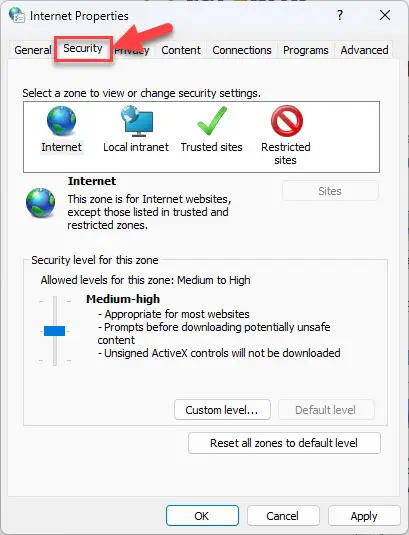
Task: Select the Local intranet zone icon
Action: [137, 120]
